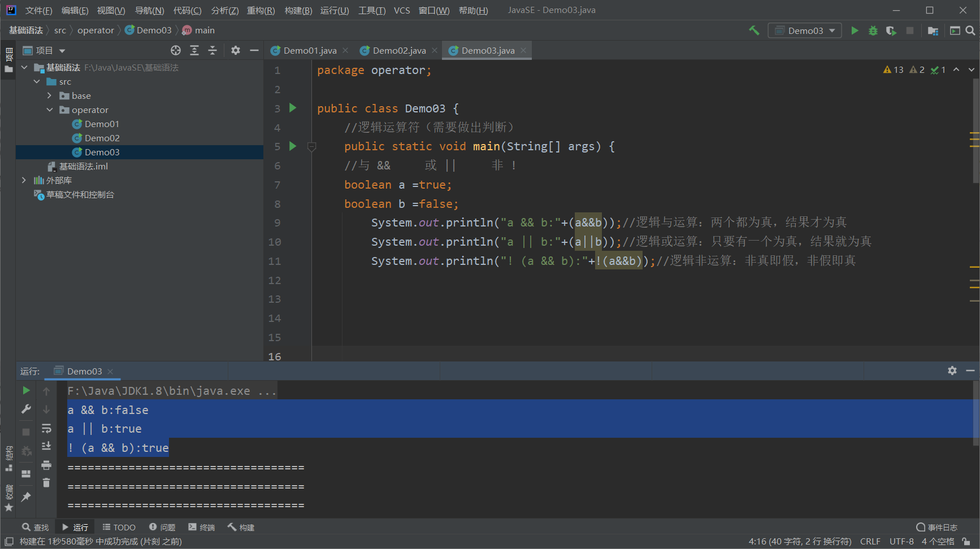Run with coverage shield icon
980x549 pixels.
(891, 30)
